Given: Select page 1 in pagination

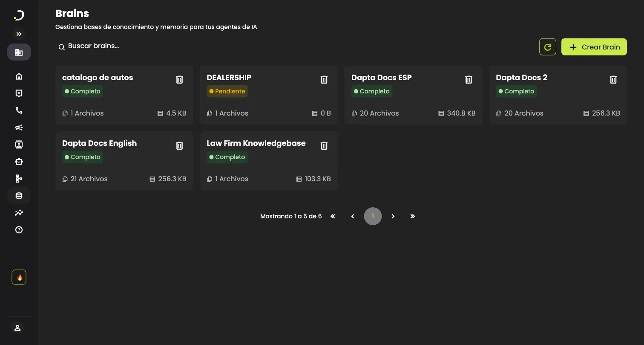Looking at the screenshot, I should [x=373, y=216].
